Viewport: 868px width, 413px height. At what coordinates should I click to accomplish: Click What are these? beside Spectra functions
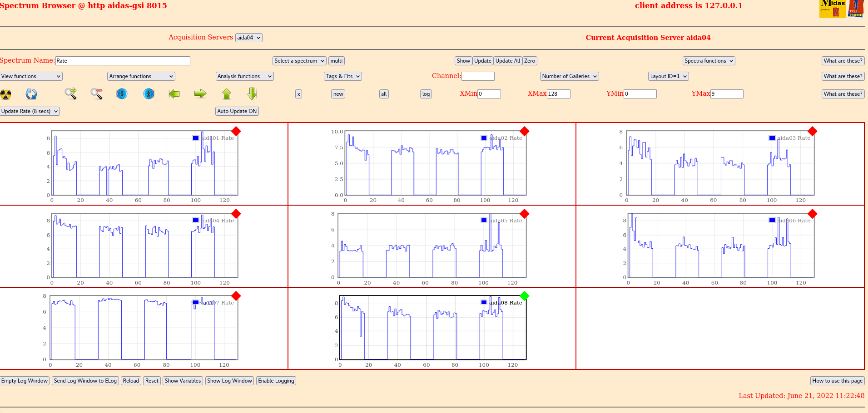coord(843,61)
